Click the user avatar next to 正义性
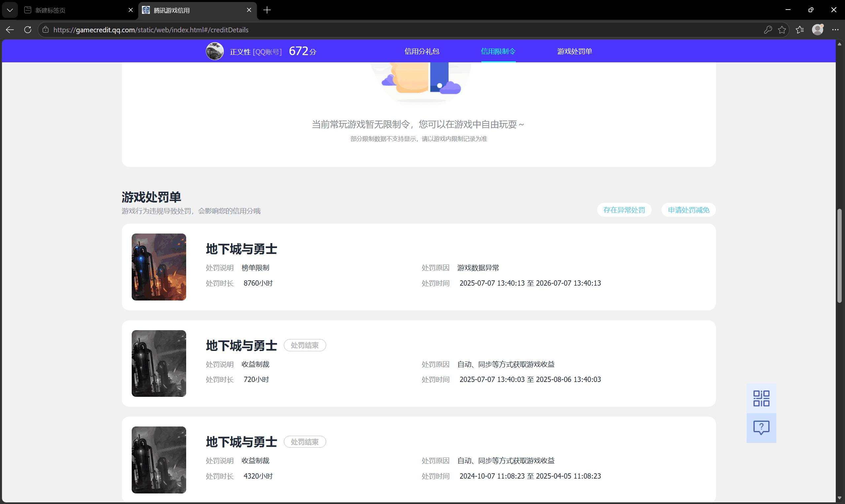 point(215,51)
